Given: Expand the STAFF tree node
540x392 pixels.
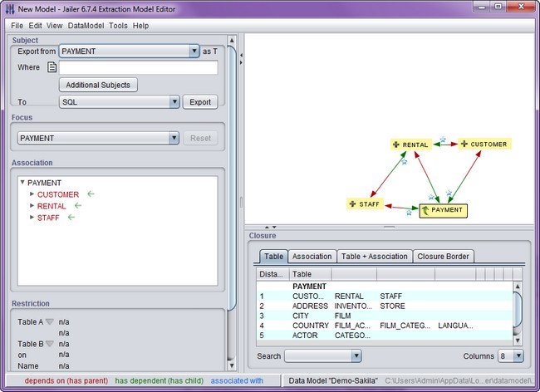Looking at the screenshot, I should pos(32,218).
